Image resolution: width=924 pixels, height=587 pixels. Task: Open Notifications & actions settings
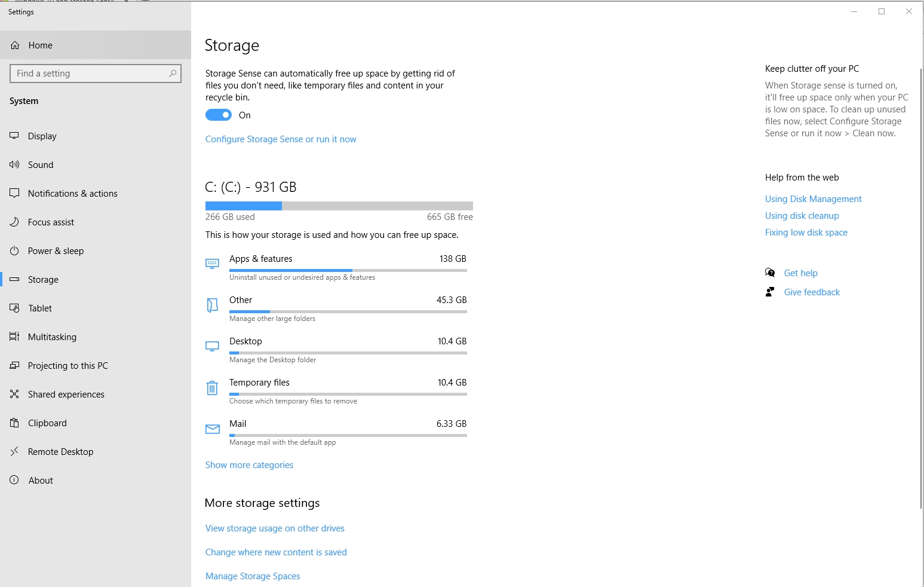73,193
